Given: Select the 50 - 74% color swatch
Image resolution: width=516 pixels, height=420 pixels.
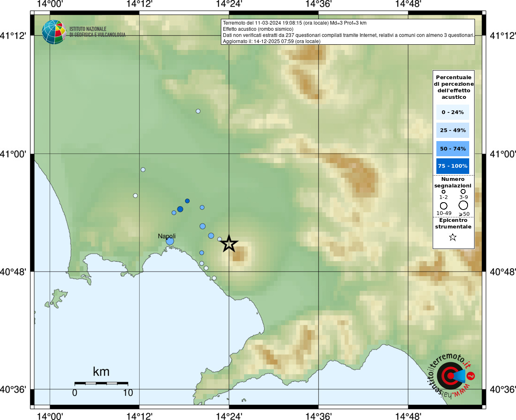Looking at the screenshot, I should (x=452, y=148).
